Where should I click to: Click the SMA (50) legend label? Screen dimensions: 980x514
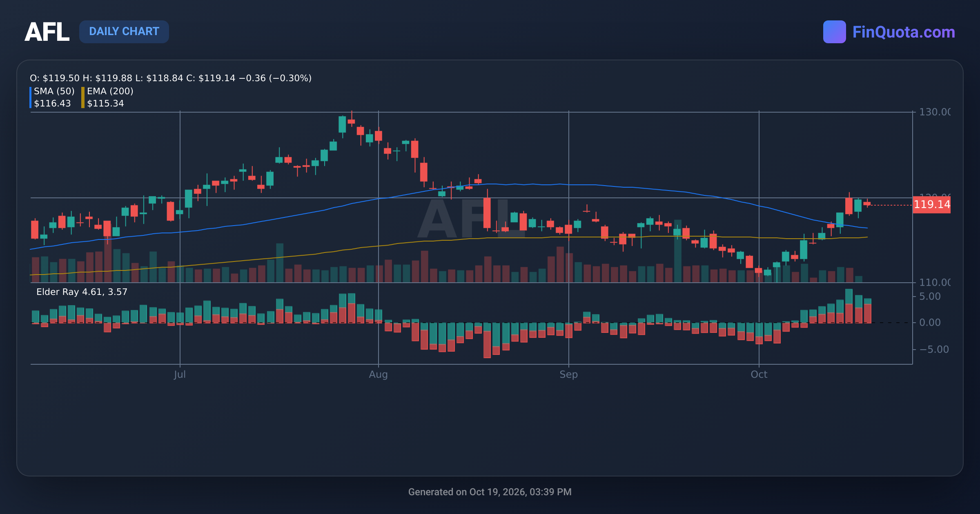tap(54, 91)
